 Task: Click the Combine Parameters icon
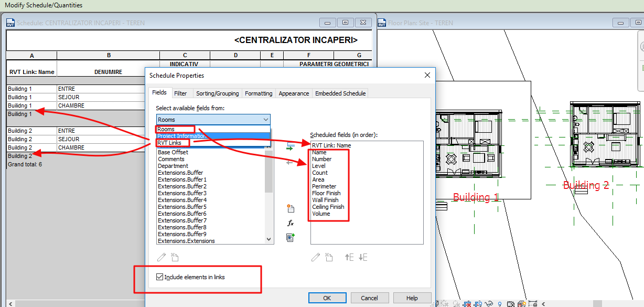(x=291, y=238)
